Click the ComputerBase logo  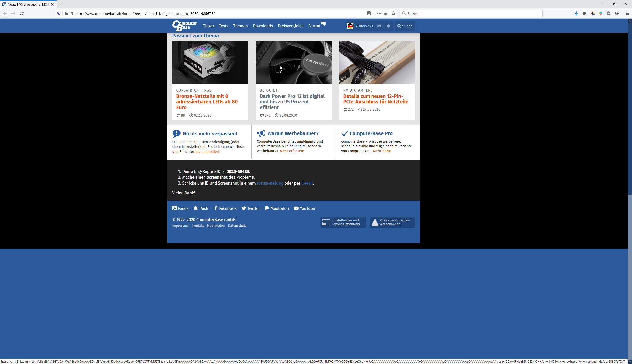point(184,26)
